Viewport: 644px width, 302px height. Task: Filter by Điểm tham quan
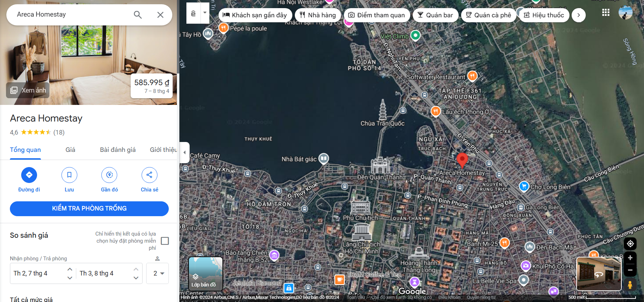click(x=377, y=15)
